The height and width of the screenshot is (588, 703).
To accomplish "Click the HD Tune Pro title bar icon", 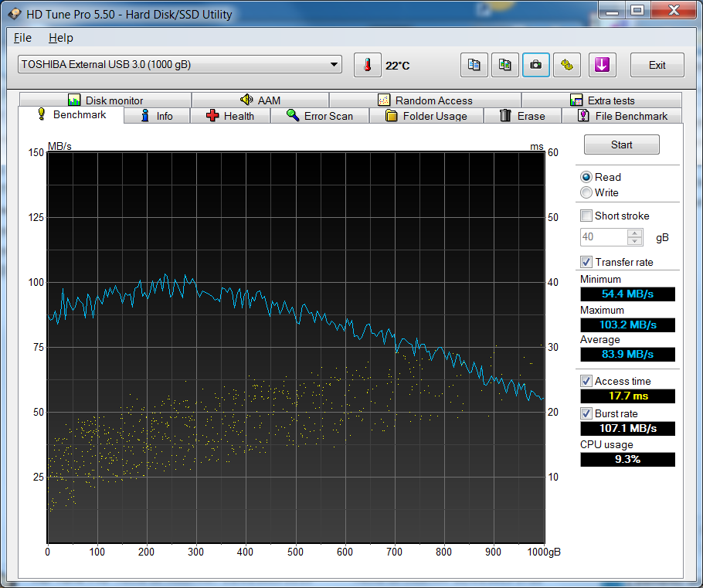I will point(15,14).
